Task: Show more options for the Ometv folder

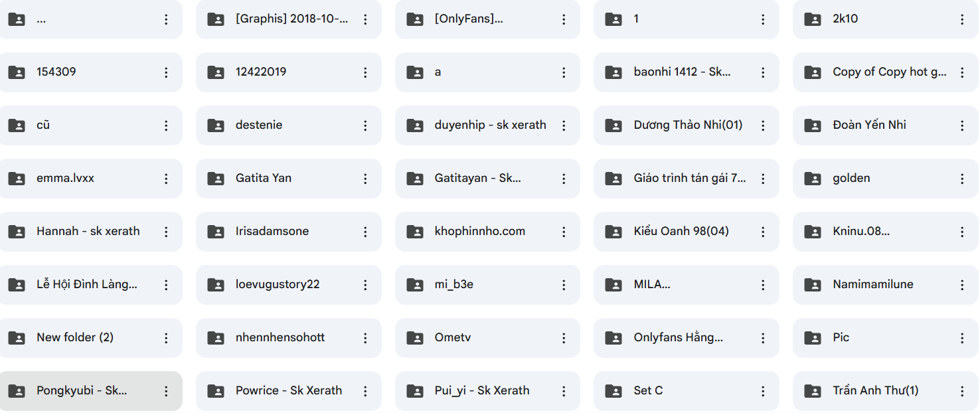Action: (564, 338)
